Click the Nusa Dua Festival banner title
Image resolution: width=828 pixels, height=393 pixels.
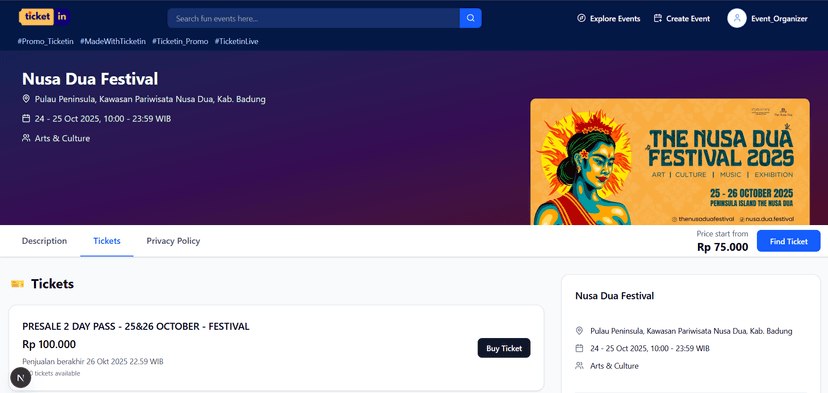[90, 79]
